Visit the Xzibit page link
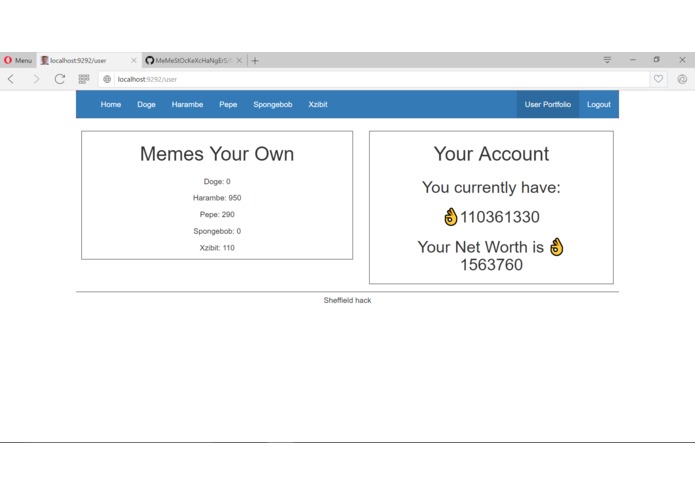The image size is (695, 494). [x=318, y=105]
